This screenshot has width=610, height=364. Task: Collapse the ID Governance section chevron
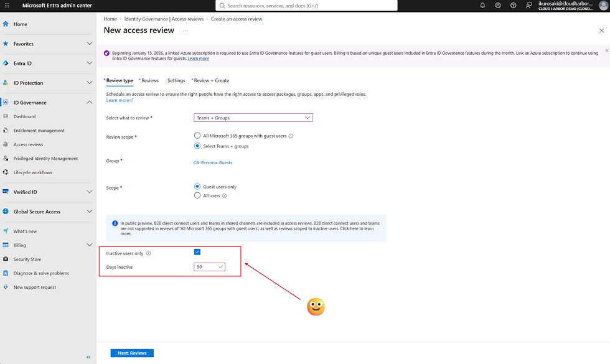(90, 102)
